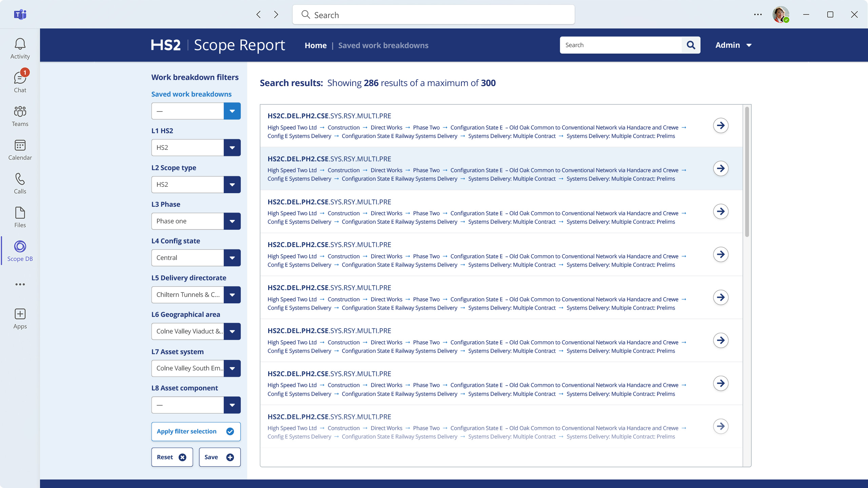Open the Calendar icon

[x=20, y=150]
